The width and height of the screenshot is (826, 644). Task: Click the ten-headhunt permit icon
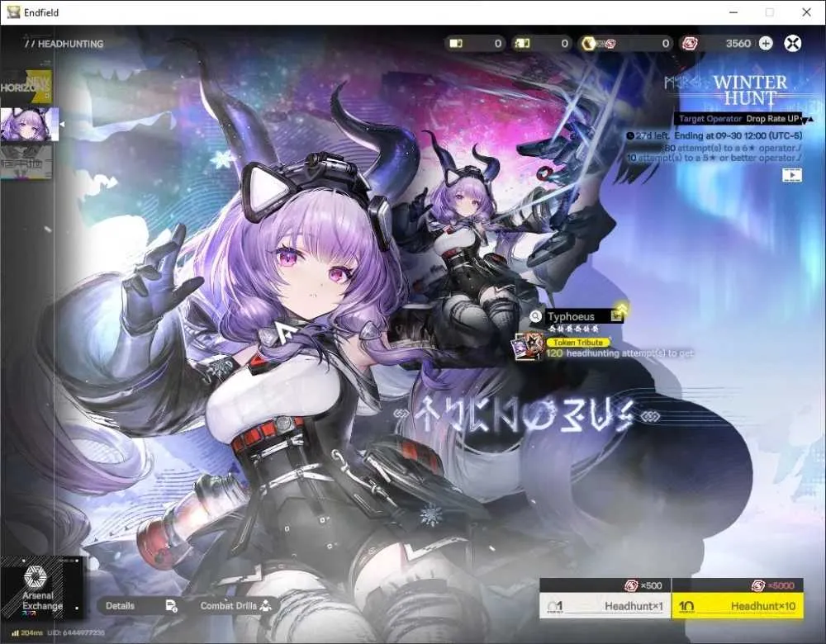click(x=522, y=43)
